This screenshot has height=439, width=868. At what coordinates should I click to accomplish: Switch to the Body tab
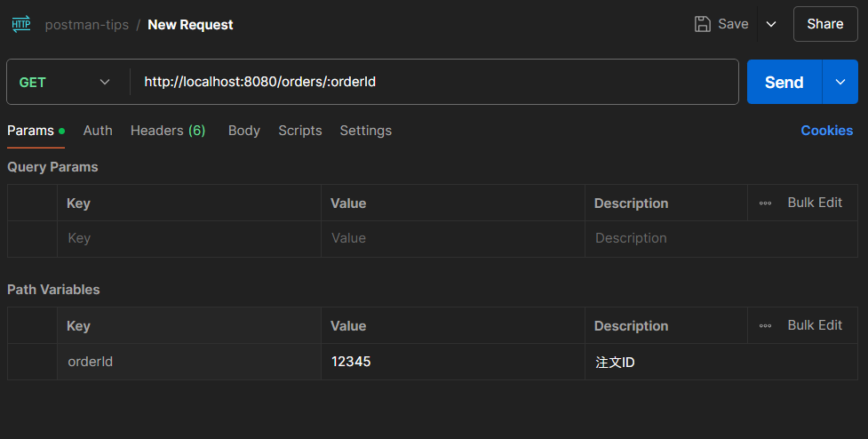[x=243, y=131]
